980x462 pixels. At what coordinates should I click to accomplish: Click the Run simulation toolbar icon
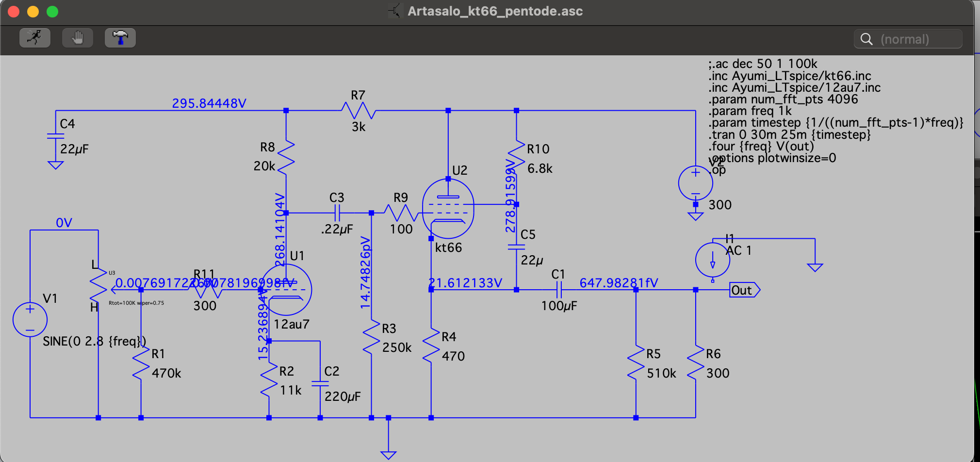pos(35,38)
